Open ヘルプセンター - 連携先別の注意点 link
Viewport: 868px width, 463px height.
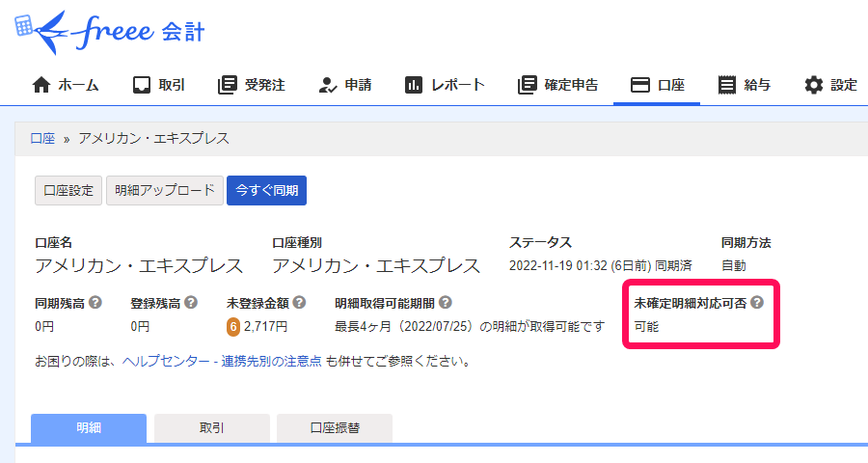coord(222,361)
